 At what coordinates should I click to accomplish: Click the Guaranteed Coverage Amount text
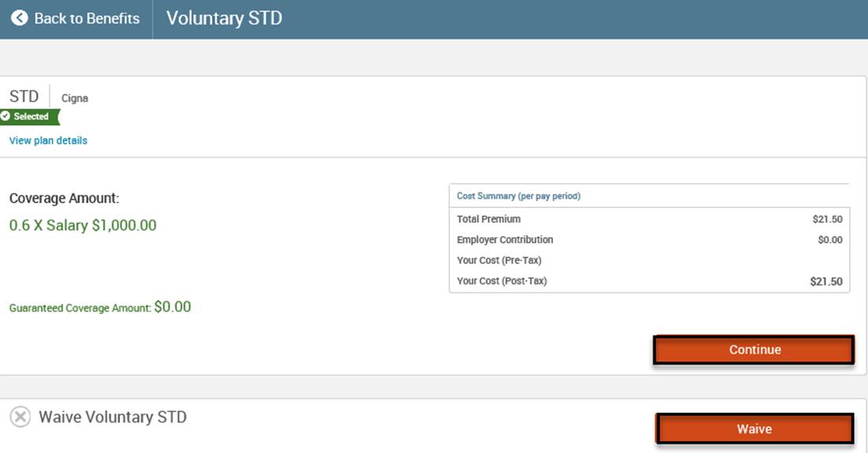coord(79,309)
